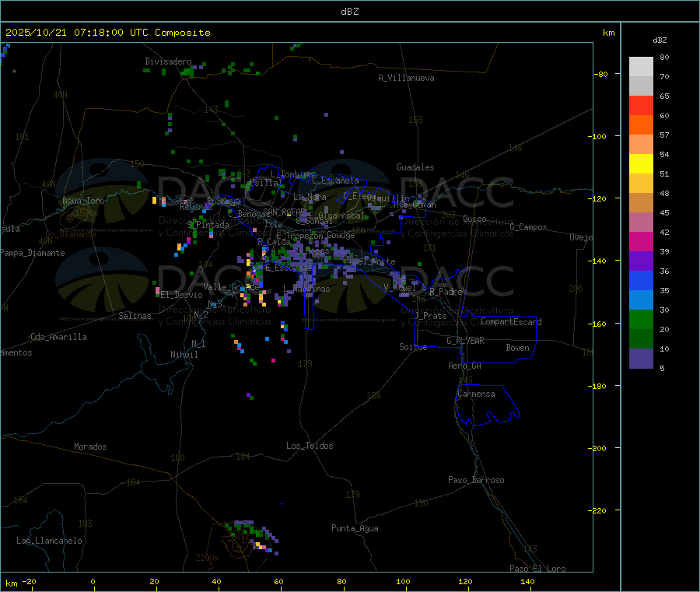Click the Lag.Llancanelo label
700x592 pixels.
(x=49, y=541)
